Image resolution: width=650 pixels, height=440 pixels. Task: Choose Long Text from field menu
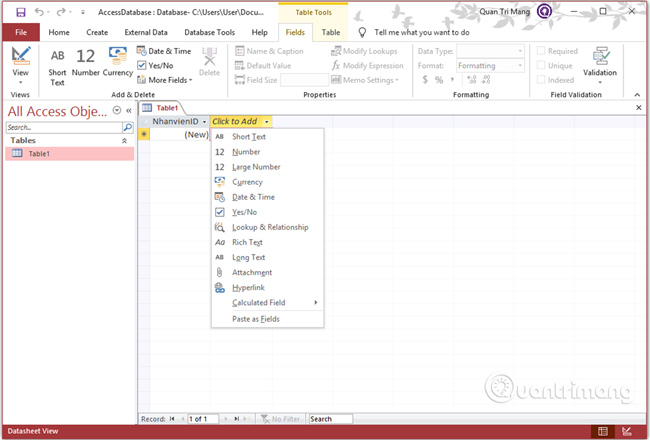pyautogui.click(x=267, y=257)
